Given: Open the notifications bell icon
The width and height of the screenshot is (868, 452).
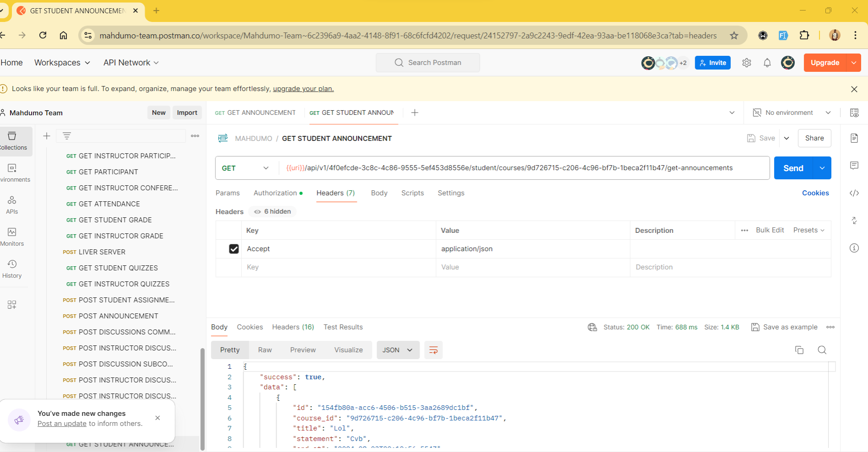Looking at the screenshot, I should [767, 63].
